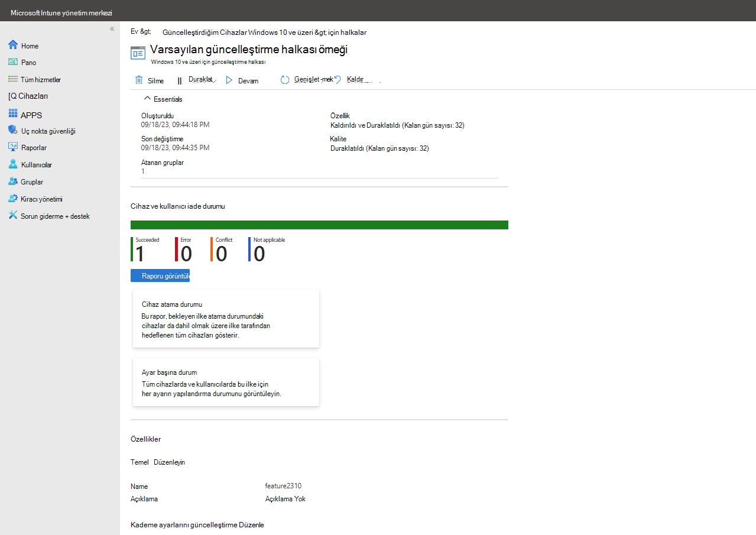Image resolution: width=756 pixels, height=535 pixels.
Task: Open the Ayar başına durum report card
Action: pos(226,382)
